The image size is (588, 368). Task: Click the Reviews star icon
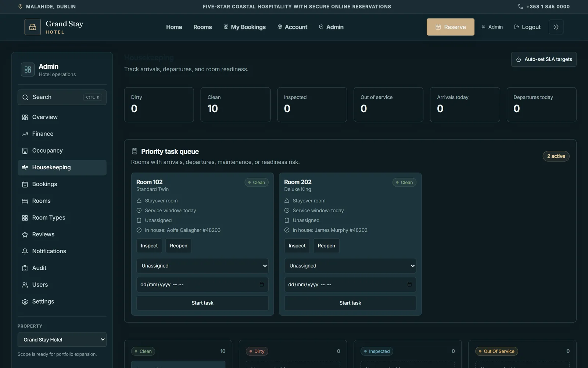coord(25,234)
